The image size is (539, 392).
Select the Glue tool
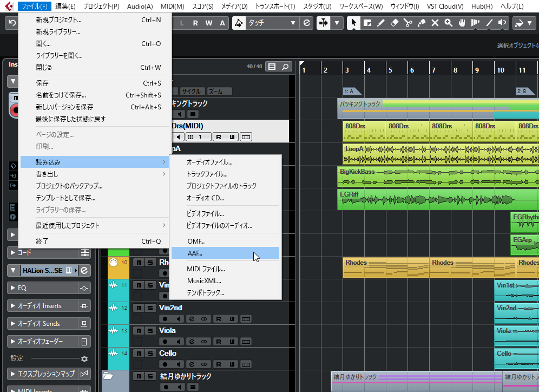click(422, 23)
